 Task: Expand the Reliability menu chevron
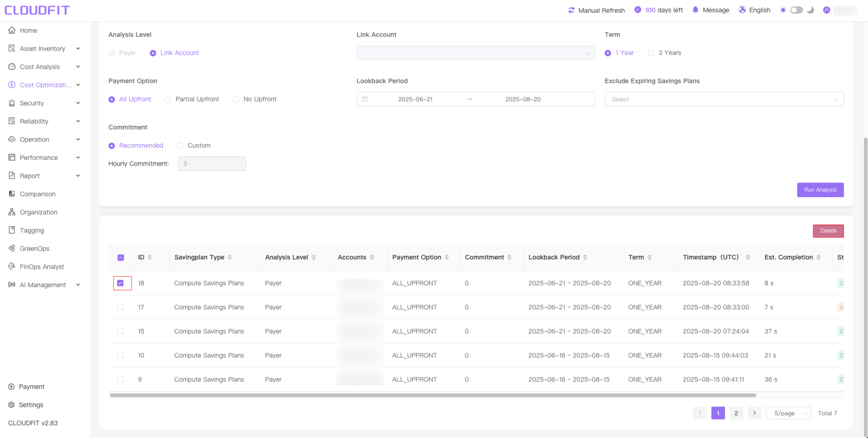click(78, 121)
